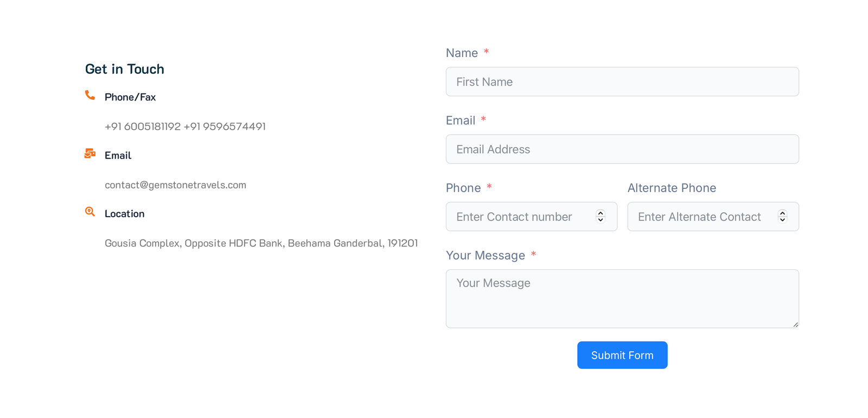The image size is (868, 418).
Task: Click the orange phone handset icon
Action: pos(90,95)
